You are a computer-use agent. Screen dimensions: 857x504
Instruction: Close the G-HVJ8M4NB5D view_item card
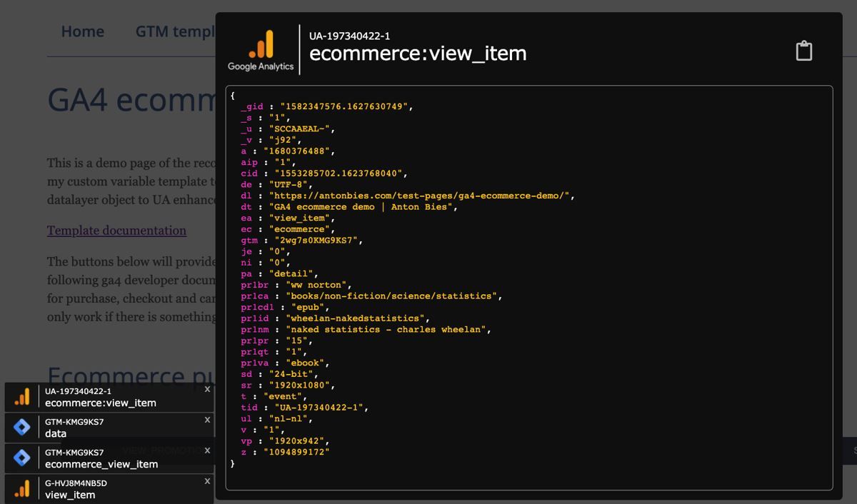(207, 481)
